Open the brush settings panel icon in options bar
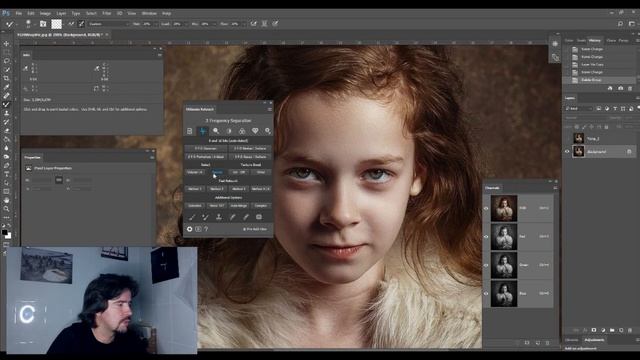The width and height of the screenshot is (640, 360). click(43, 24)
